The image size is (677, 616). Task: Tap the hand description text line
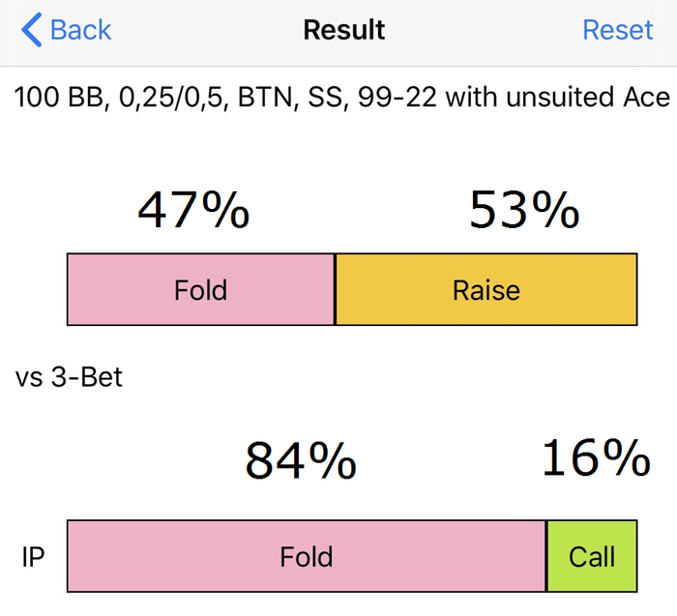pos(342,97)
